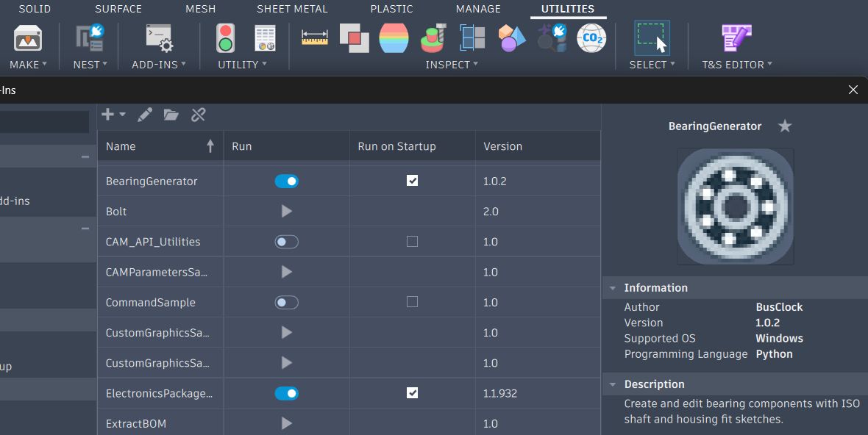Select the BearingGenerator row name

point(152,181)
